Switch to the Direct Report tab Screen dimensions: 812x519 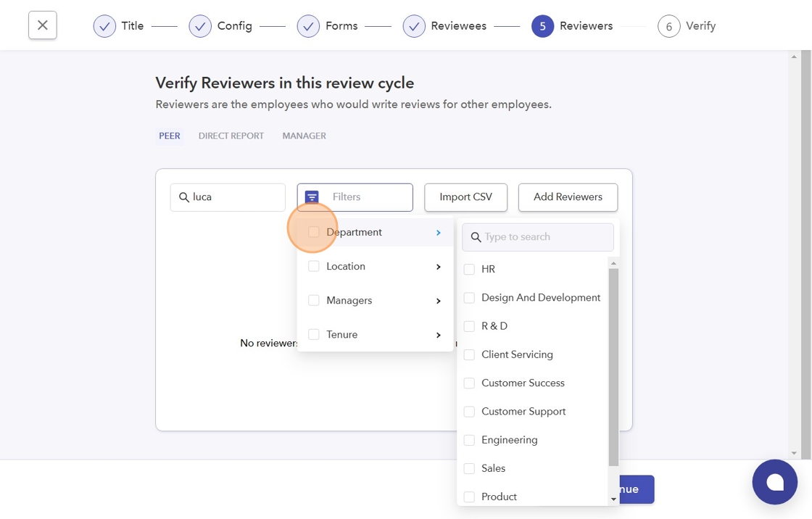tap(231, 136)
